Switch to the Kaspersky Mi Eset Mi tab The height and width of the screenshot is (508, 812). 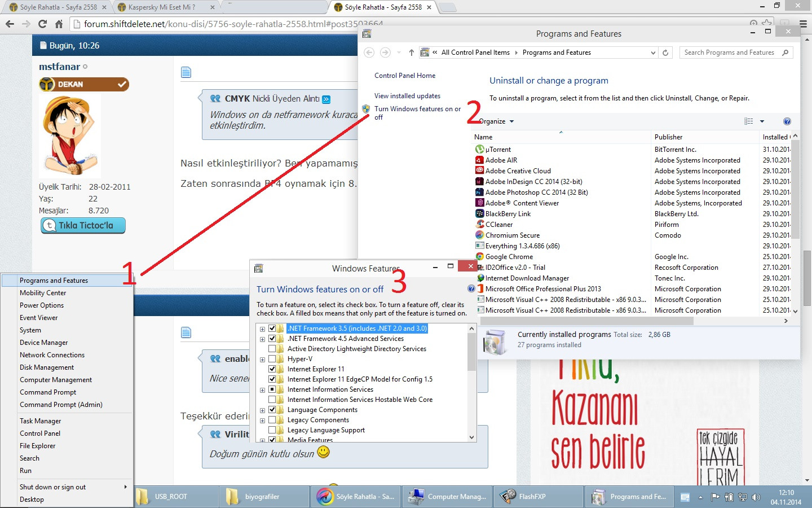pos(167,7)
